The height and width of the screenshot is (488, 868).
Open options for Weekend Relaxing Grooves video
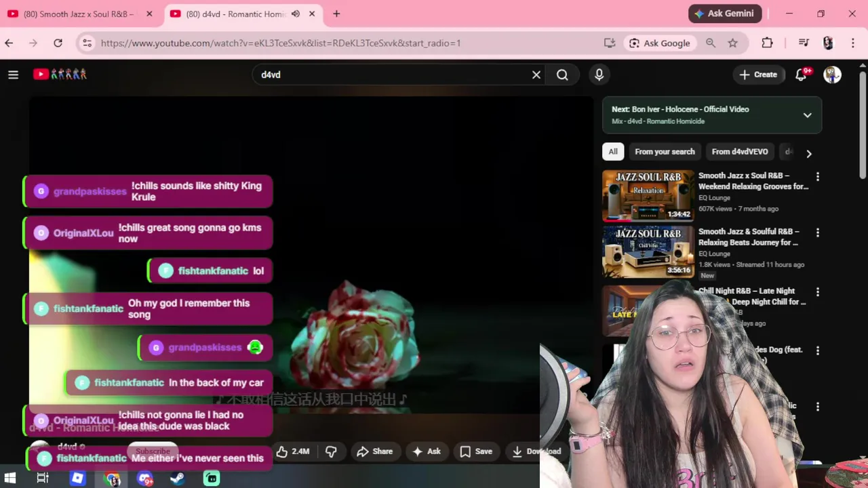[x=817, y=177]
